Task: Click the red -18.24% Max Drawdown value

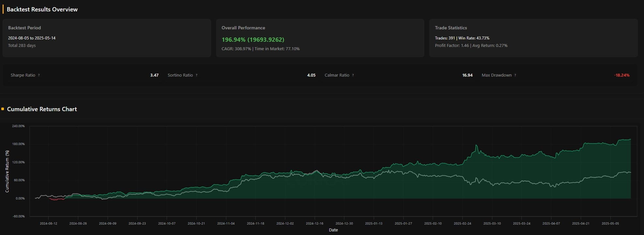Action: coord(622,75)
